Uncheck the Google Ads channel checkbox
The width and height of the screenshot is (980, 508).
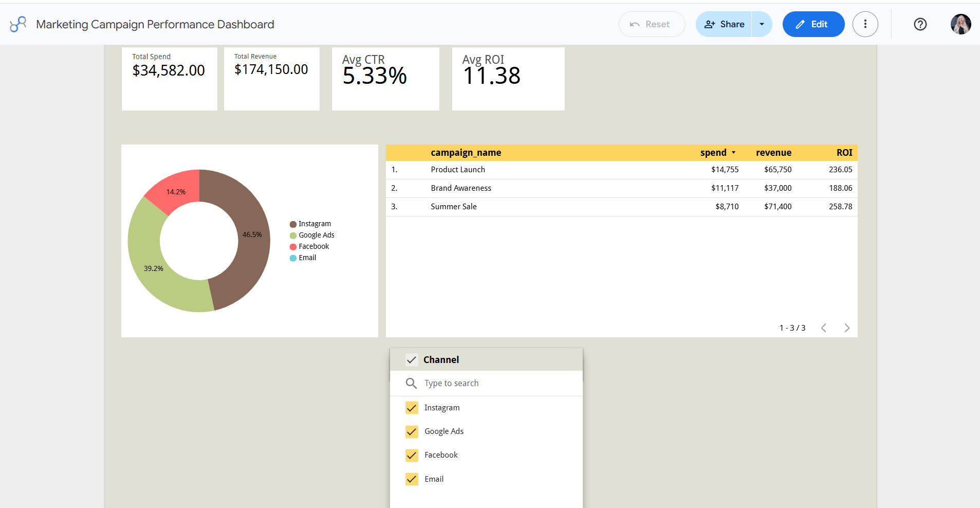(412, 431)
